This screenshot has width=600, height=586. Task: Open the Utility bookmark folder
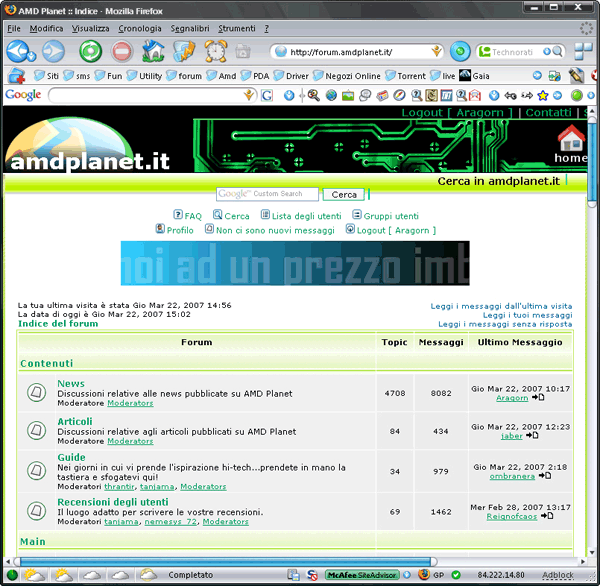pyautogui.click(x=144, y=76)
